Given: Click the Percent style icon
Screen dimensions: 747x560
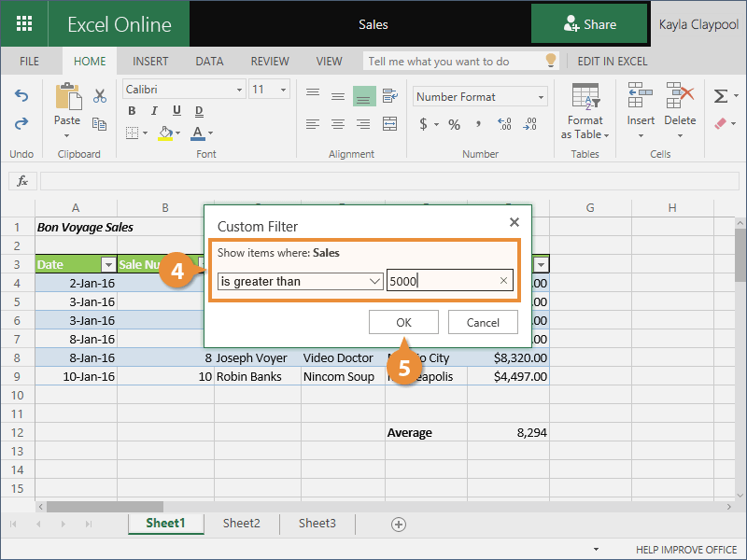Looking at the screenshot, I should [x=454, y=124].
